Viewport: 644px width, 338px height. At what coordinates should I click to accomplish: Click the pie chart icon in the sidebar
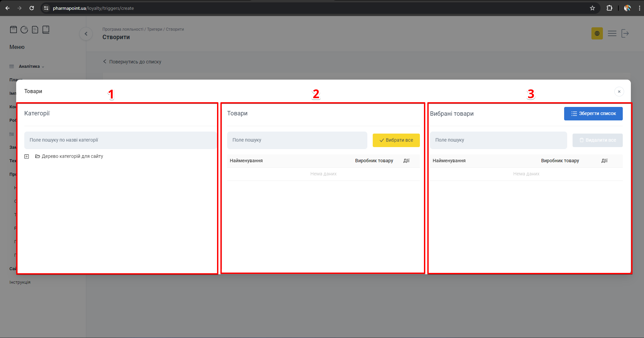pos(24,30)
